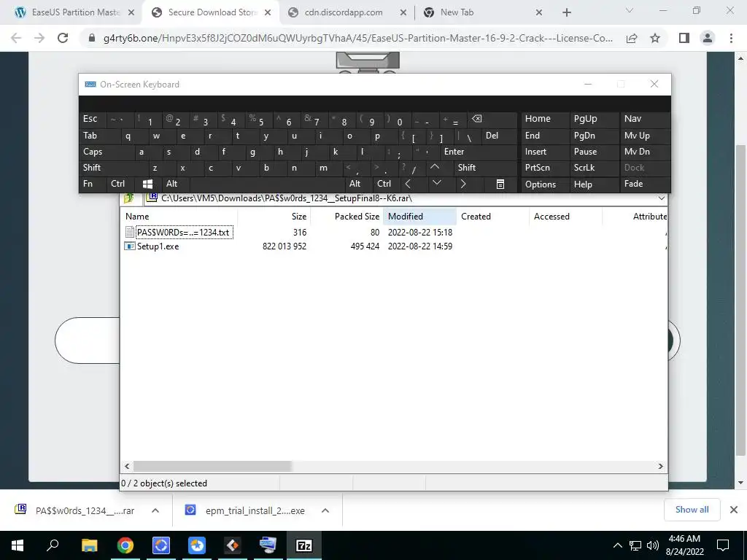Tap the context menu key on-screen
The height and width of the screenshot is (560, 747).
coord(500,184)
